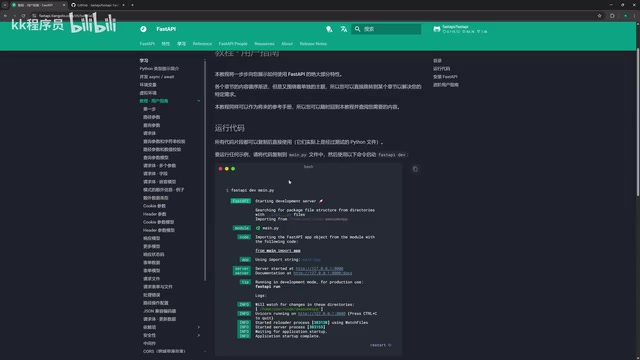Open the 环境变量 sidebar link
The width and height of the screenshot is (640, 360).
(148, 85)
